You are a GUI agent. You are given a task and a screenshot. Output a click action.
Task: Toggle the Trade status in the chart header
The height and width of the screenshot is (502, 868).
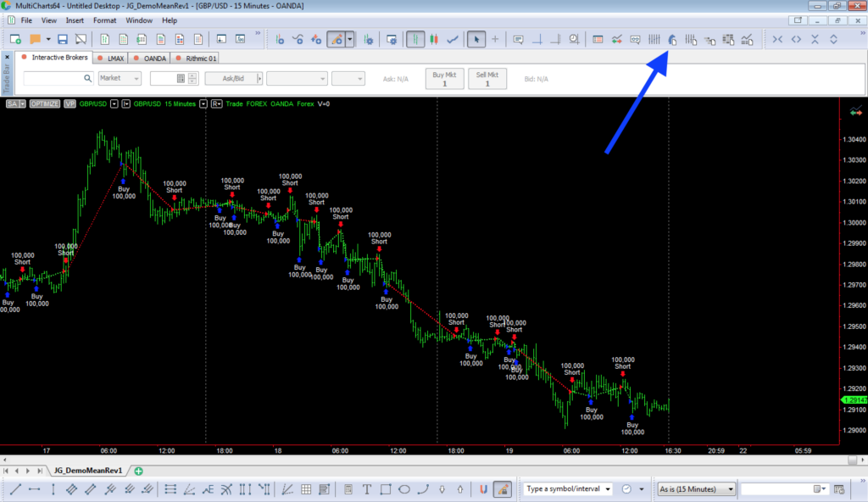pos(235,103)
